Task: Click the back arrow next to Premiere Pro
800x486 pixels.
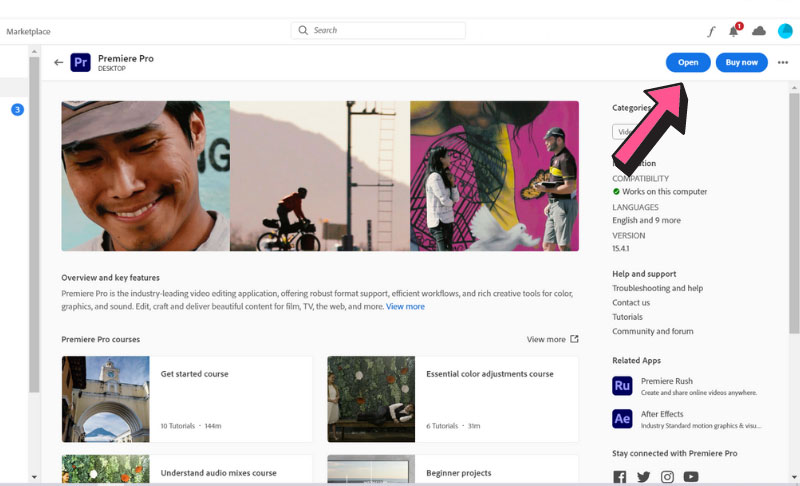Action: click(59, 62)
